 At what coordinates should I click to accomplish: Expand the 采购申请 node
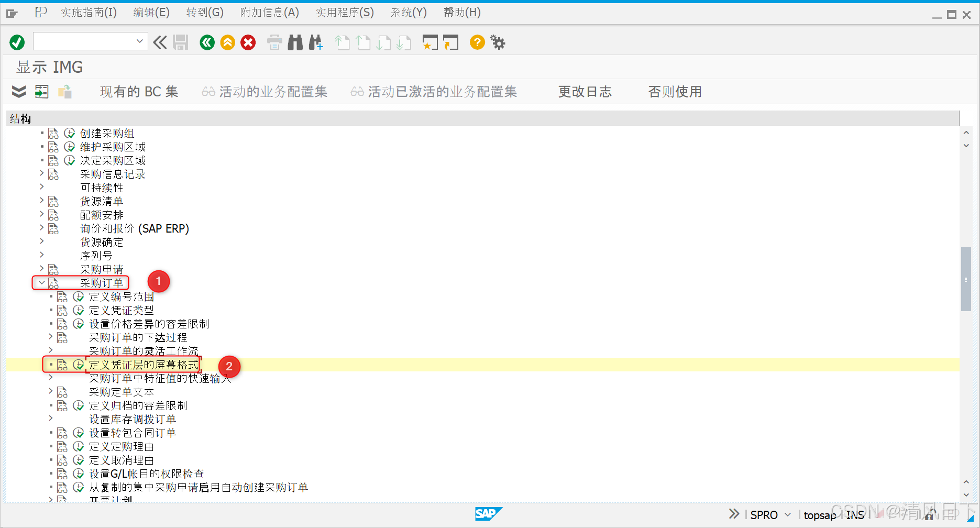(41, 269)
